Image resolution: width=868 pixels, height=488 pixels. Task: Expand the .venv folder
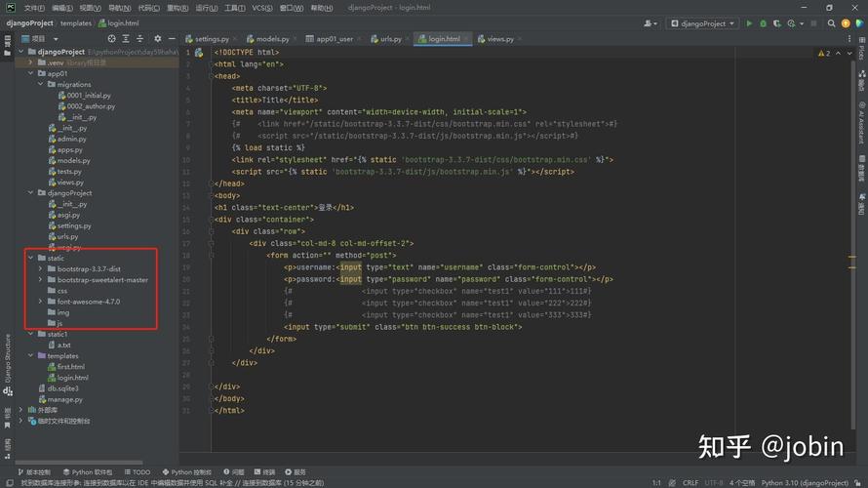(x=31, y=62)
